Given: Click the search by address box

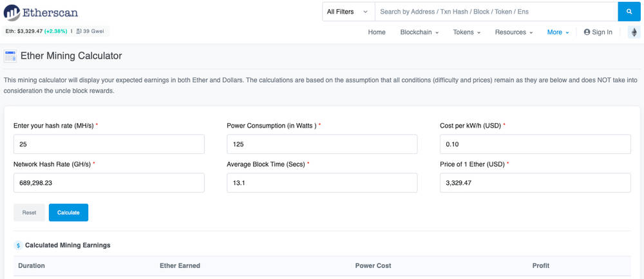Looking at the screenshot, I should (x=496, y=12).
